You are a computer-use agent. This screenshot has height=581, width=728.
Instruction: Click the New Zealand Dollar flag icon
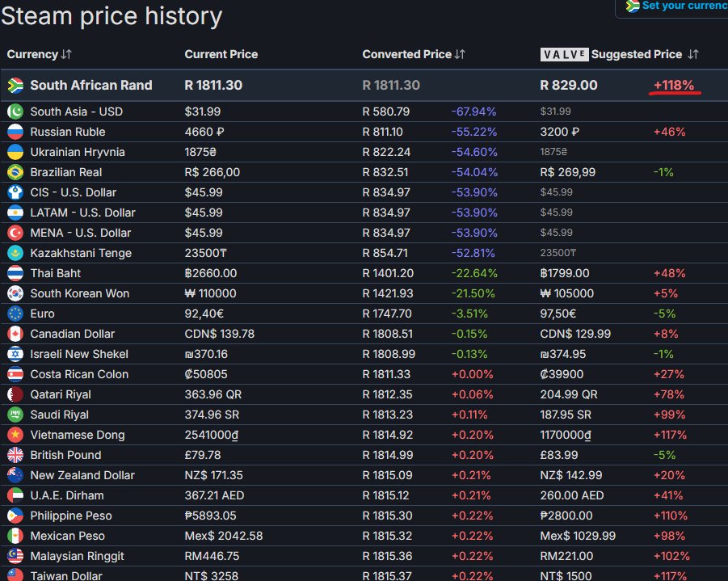[15, 476]
